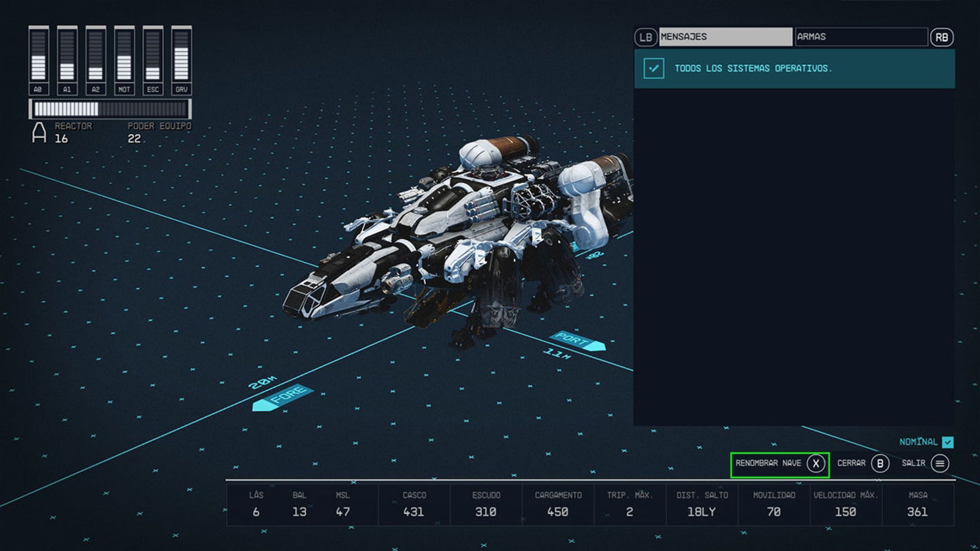This screenshot has height=551, width=980.
Task: Switch to the MENSAJES tab
Action: click(725, 37)
